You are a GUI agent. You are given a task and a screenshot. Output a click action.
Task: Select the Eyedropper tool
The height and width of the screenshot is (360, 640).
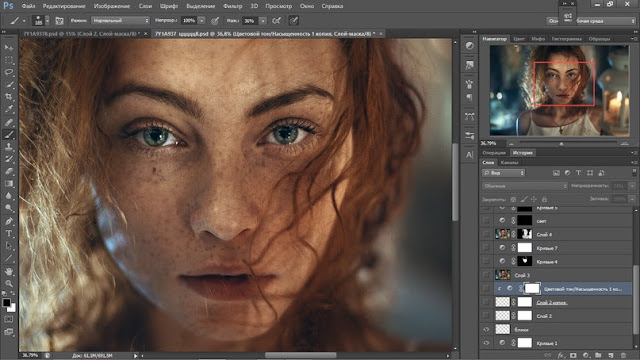pyautogui.click(x=9, y=109)
